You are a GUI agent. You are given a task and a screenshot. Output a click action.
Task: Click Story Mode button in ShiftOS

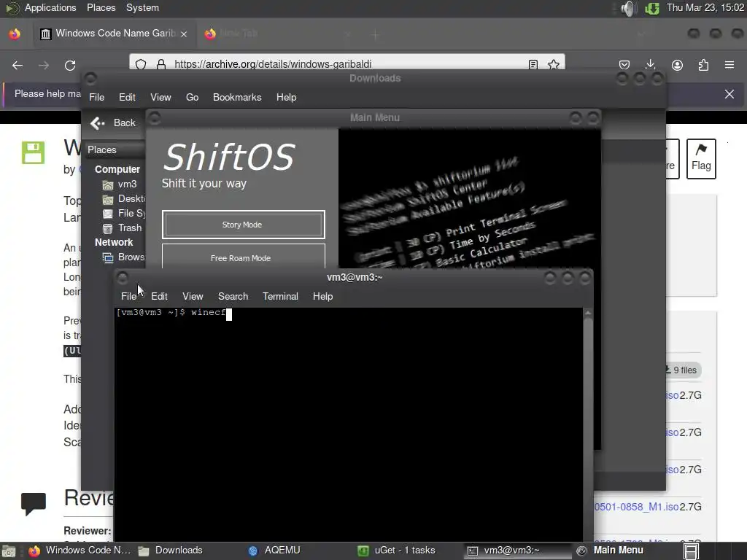pos(243,225)
